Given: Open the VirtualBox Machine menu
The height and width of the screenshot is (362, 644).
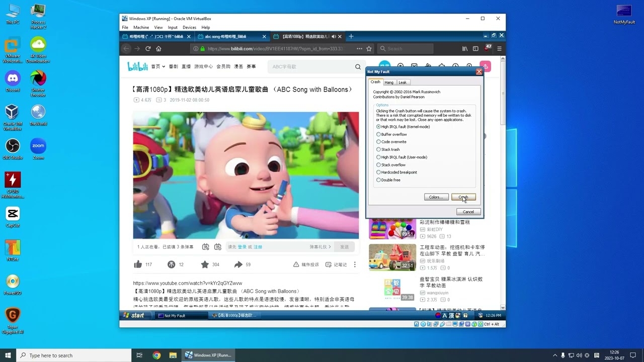Looking at the screenshot, I should (x=141, y=27).
